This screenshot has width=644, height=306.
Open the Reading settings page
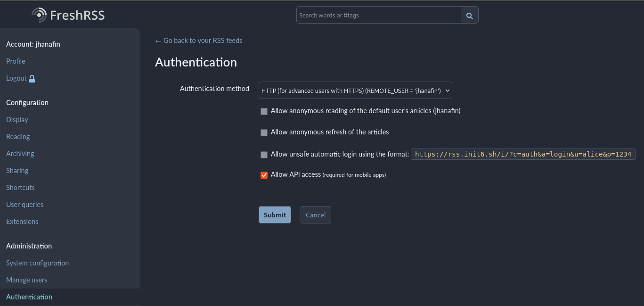(x=18, y=136)
